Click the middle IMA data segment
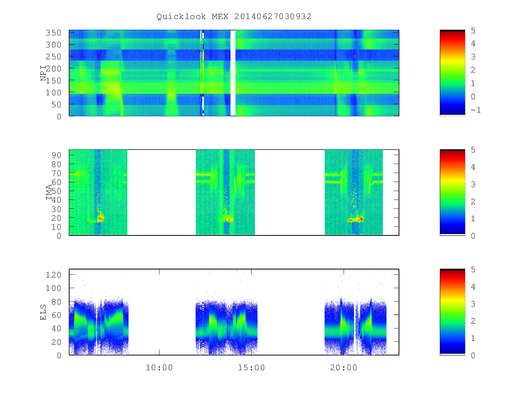This screenshot has height=399, width=532. (x=225, y=192)
